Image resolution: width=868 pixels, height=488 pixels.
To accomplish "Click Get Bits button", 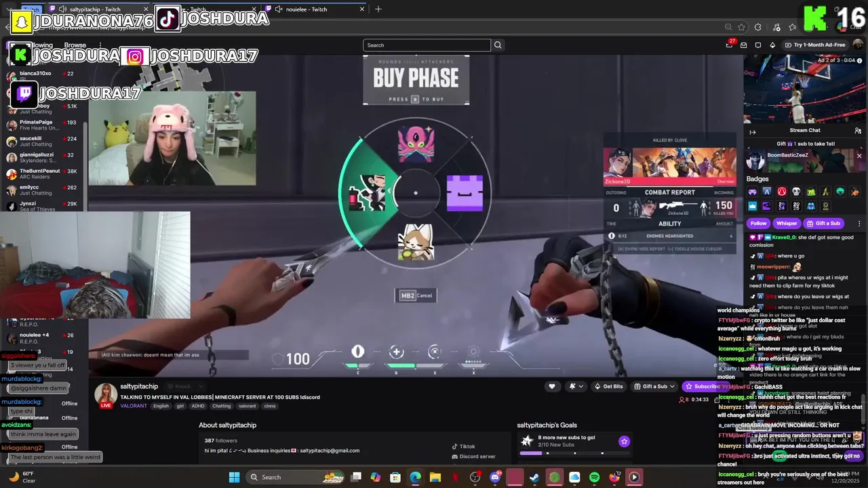I will click(608, 386).
